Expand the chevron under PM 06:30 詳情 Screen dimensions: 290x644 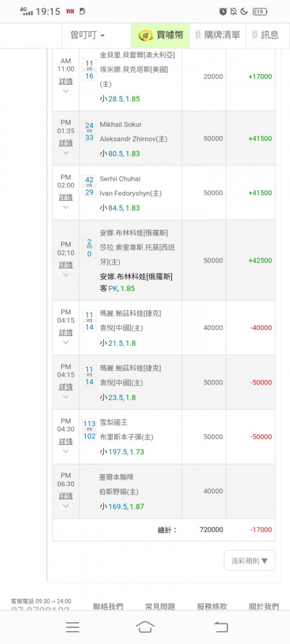pos(66,506)
